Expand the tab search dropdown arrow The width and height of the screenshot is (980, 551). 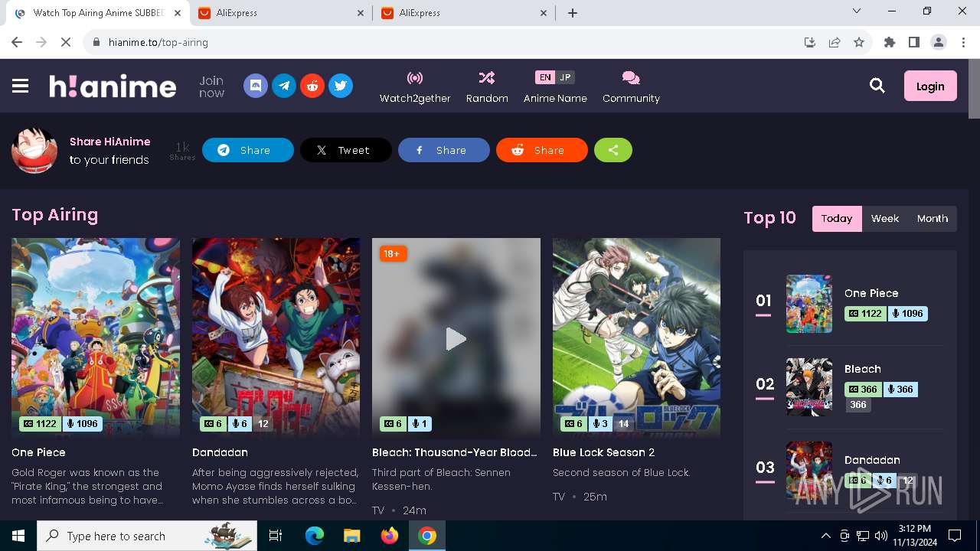(857, 11)
